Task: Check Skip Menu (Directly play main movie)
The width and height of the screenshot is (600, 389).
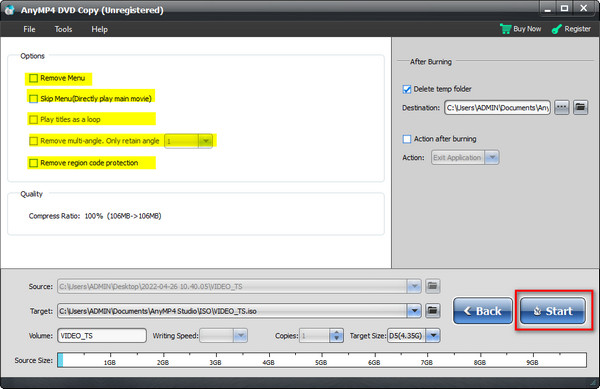Action: 34,99
